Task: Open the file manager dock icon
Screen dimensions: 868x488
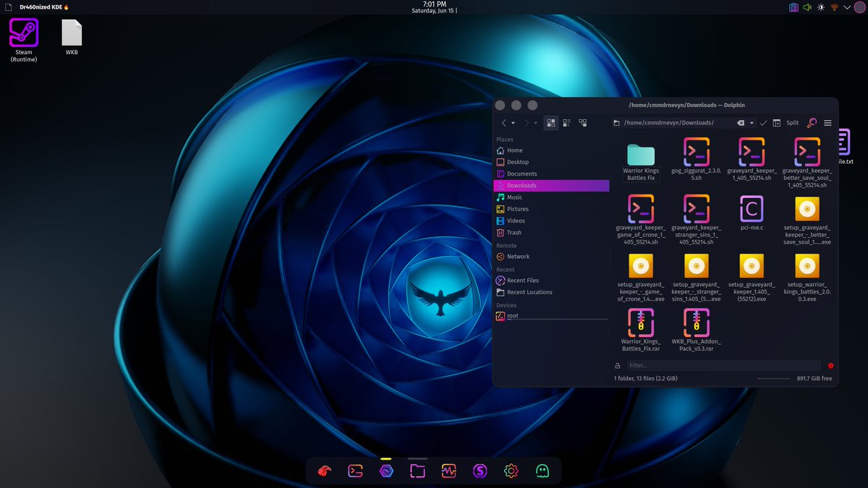Action: click(417, 471)
